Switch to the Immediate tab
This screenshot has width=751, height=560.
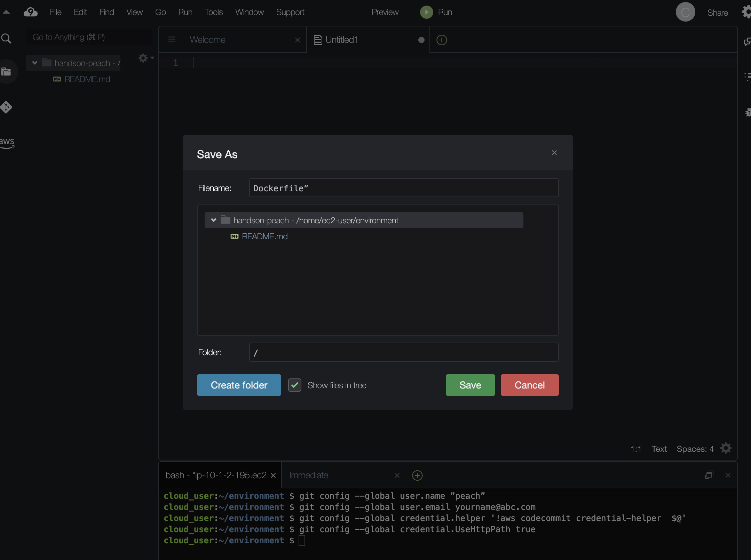pos(309,475)
